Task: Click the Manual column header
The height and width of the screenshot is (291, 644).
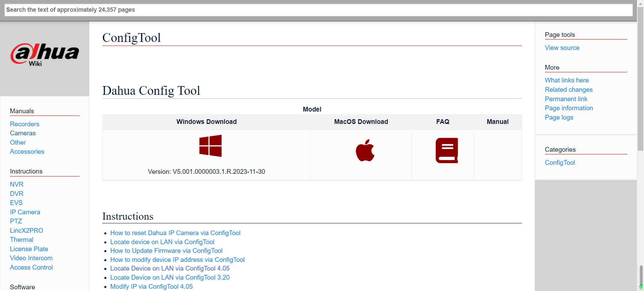Action: click(x=498, y=122)
